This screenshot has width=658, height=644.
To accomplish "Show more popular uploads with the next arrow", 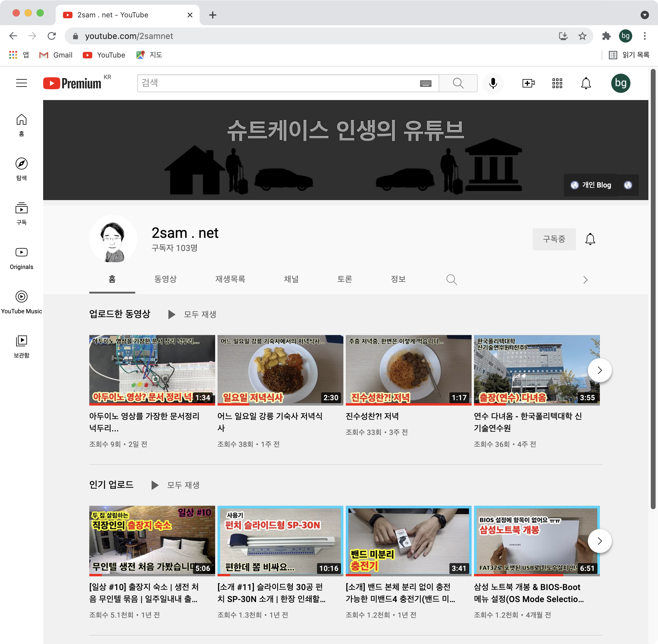I will 600,541.
